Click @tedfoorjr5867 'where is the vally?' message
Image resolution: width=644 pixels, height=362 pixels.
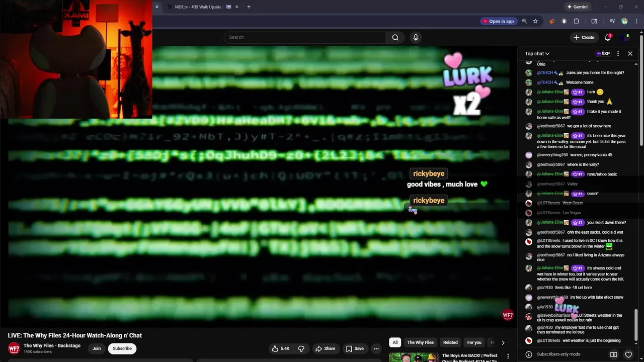point(568,164)
